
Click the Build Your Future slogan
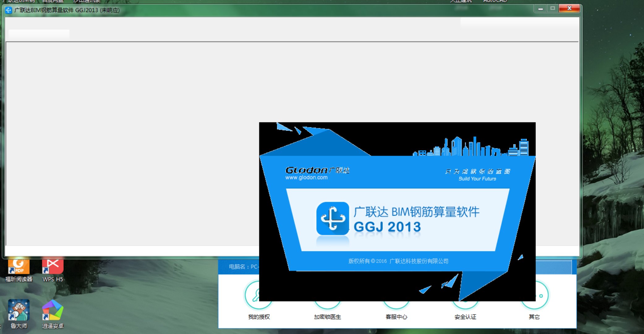(x=477, y=179)
